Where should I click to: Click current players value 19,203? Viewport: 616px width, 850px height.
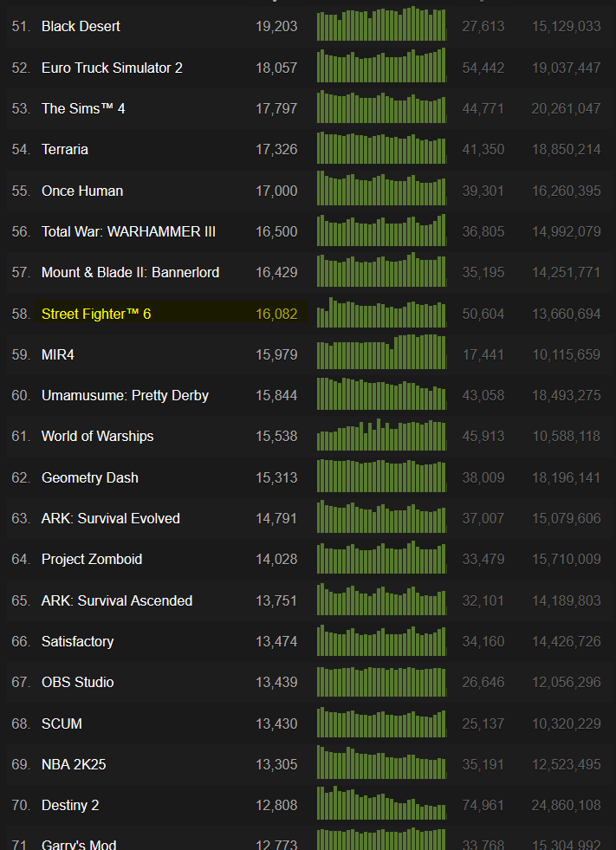pos(276,26)
